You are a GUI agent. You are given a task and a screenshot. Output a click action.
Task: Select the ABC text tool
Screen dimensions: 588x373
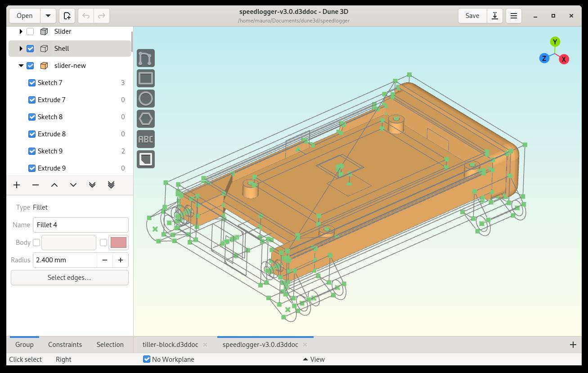(145, 139)
